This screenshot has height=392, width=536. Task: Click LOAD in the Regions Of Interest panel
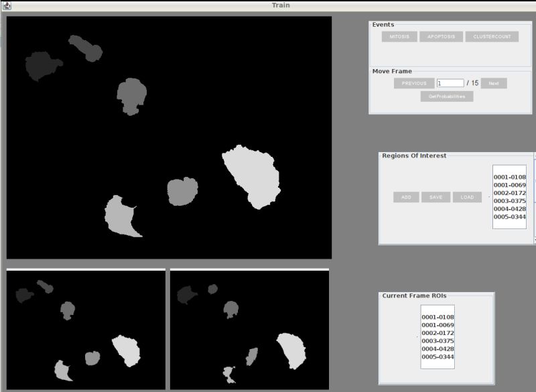pos(467,197)
